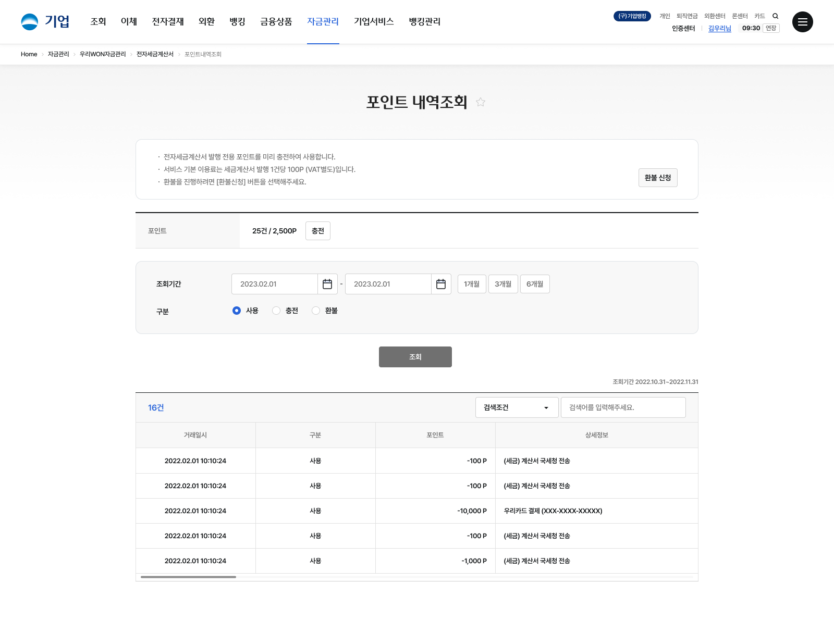The width and height of the screenshot is (834, 644).
Task: Select the 충전 radio option
Action: (x=276, y=311)
